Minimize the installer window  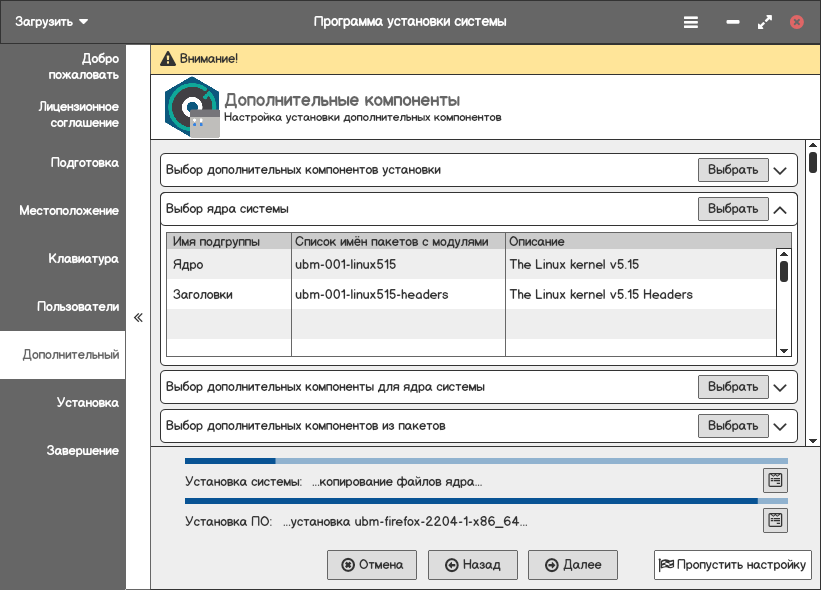click(733, 22)
